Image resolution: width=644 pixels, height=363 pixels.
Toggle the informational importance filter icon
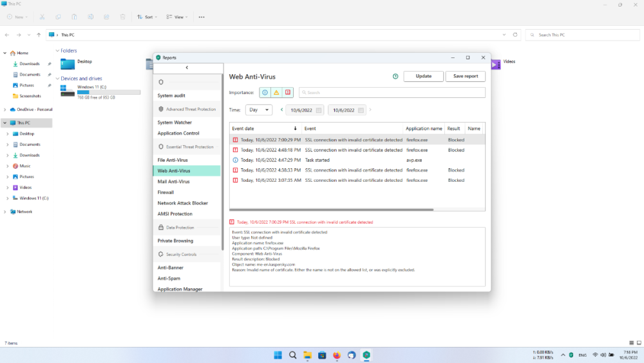pyautogui.click(x=265, y=92)
